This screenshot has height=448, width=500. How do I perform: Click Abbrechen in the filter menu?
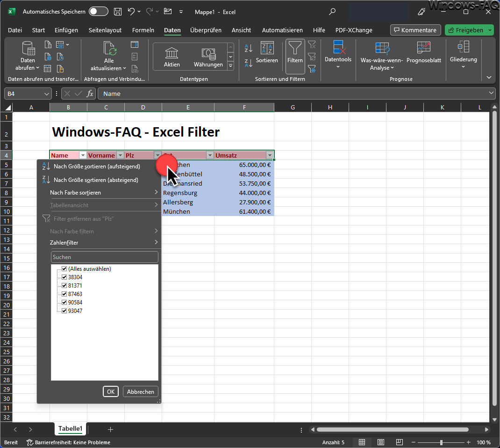click(141, 391)
